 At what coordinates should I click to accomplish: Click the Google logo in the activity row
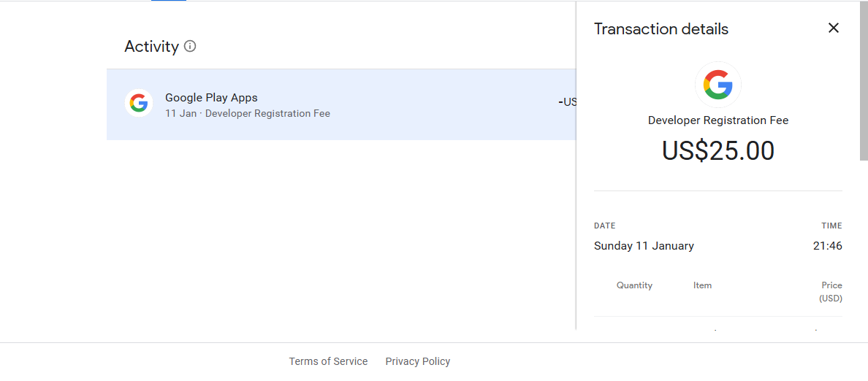click(x=138, y=104)
